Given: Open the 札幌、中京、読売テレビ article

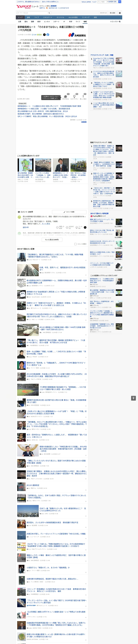Looking at the screenshot, I should [x=62, y=269].
